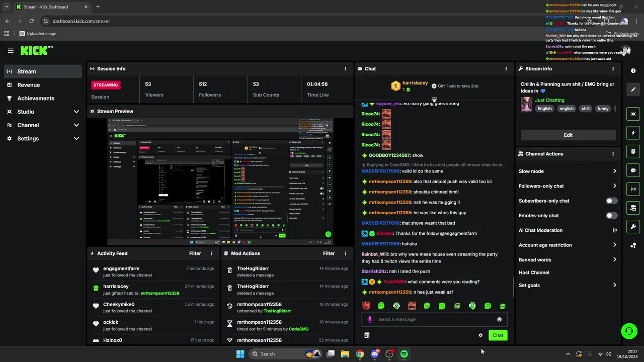Click the Windows Start button
This screenshot has width=644, height=362.
click(x=240, y=354)
